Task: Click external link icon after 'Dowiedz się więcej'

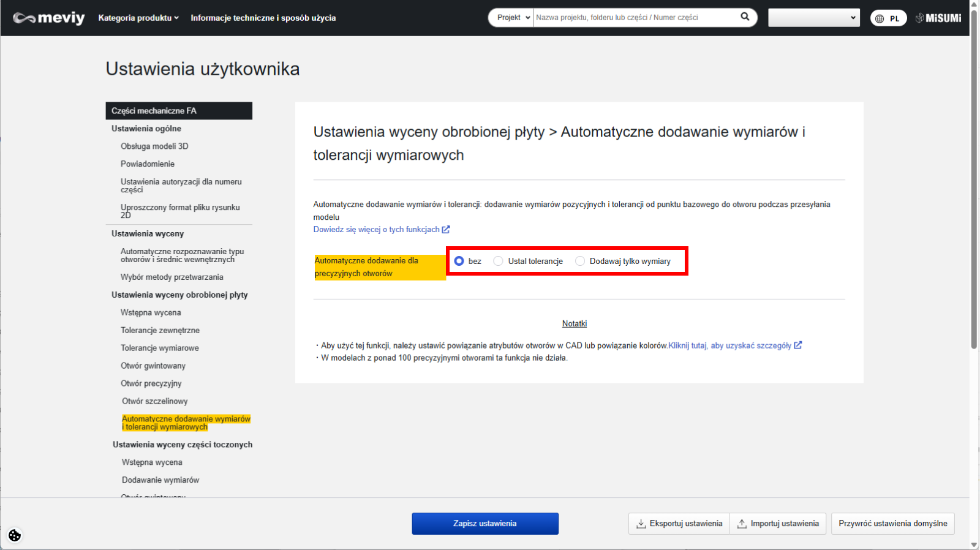Action: point(446,230)
